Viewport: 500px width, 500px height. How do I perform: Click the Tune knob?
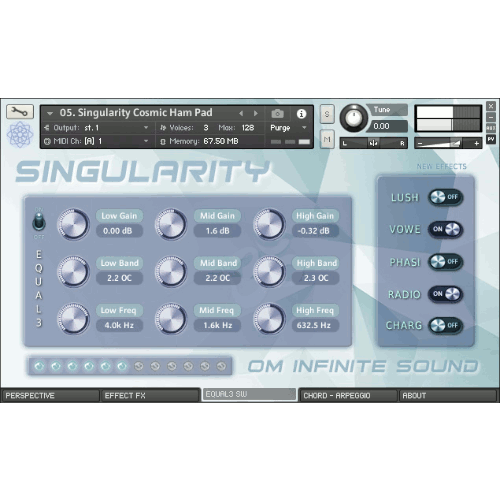(354, 118)
